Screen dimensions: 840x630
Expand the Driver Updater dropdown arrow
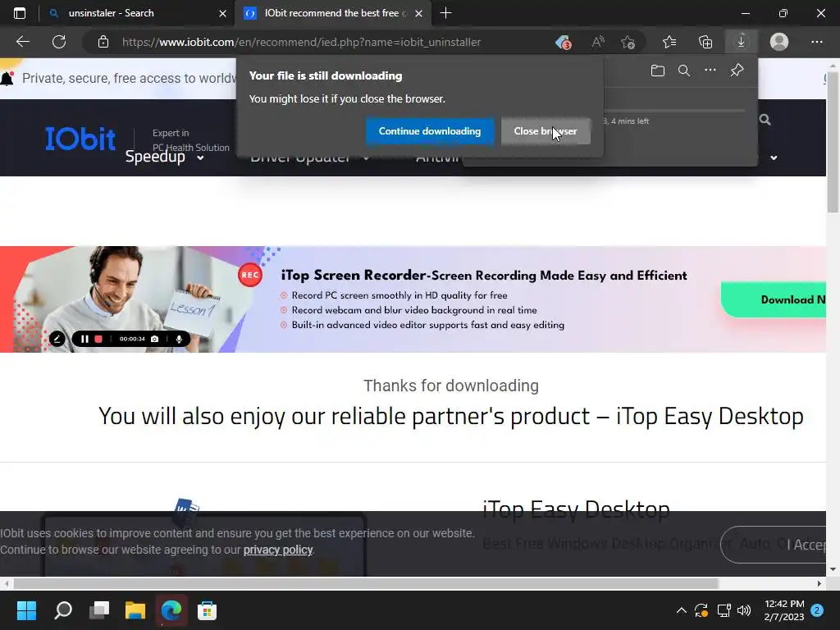366,158
